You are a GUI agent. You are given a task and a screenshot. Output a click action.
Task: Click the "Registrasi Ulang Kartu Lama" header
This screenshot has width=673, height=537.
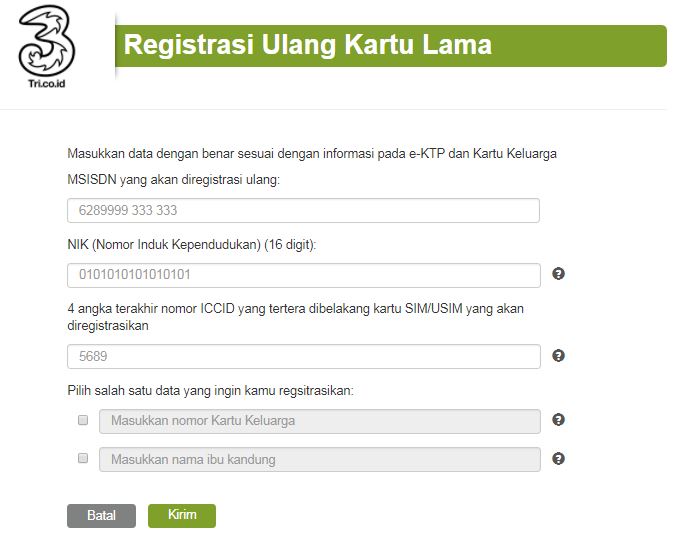(308, 45)
